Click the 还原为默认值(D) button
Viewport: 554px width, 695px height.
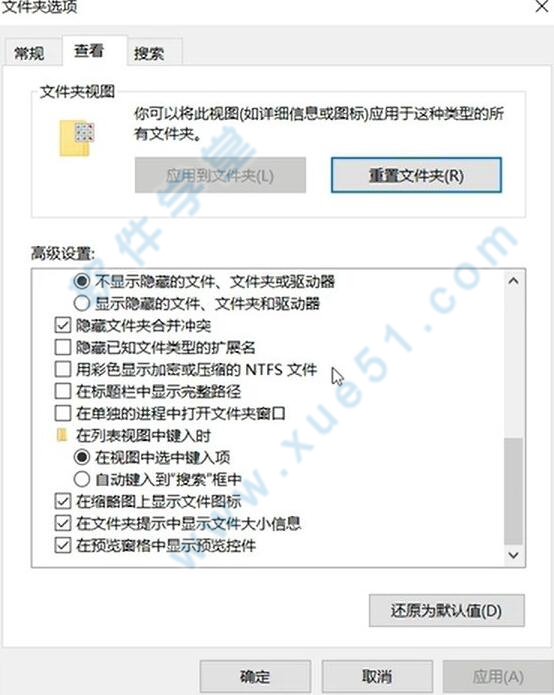tap(446, 611)
